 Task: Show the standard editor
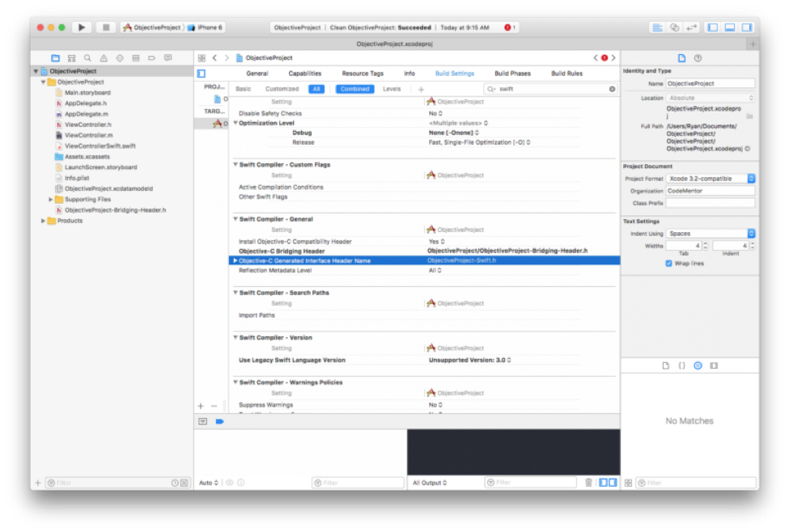click(x=657, y=27)
